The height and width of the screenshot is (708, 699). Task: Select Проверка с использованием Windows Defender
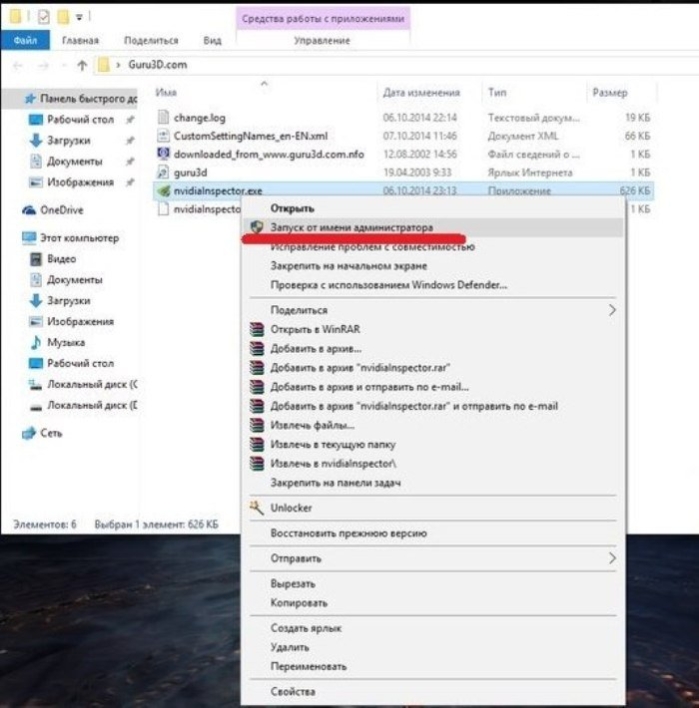point(434,285)
